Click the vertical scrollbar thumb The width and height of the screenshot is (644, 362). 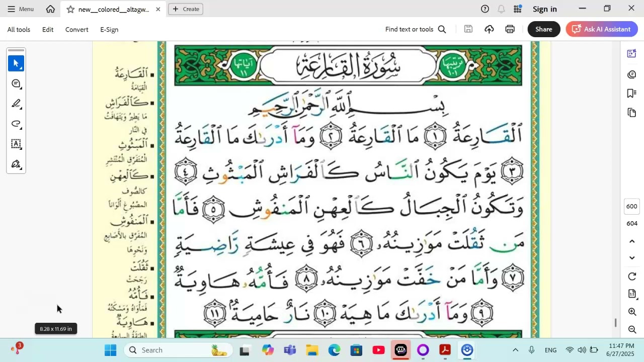[615, 323]
